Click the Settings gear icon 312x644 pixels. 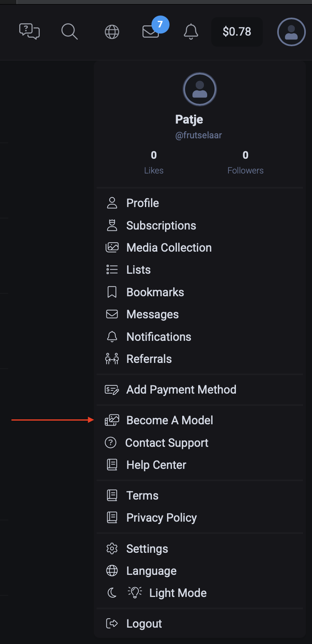(112, 549)
